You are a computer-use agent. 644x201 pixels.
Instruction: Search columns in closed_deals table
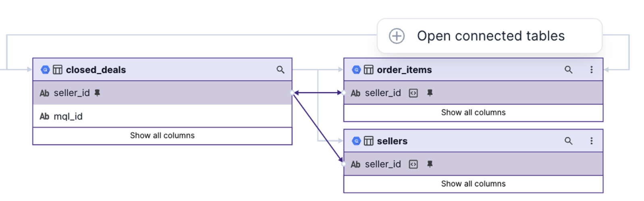[280, 70]
